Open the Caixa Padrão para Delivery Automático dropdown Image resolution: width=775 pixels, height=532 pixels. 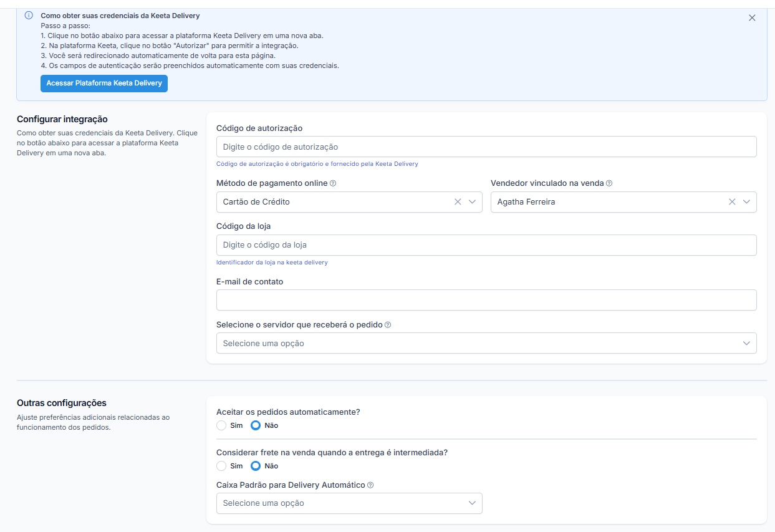tap(349, 503)
